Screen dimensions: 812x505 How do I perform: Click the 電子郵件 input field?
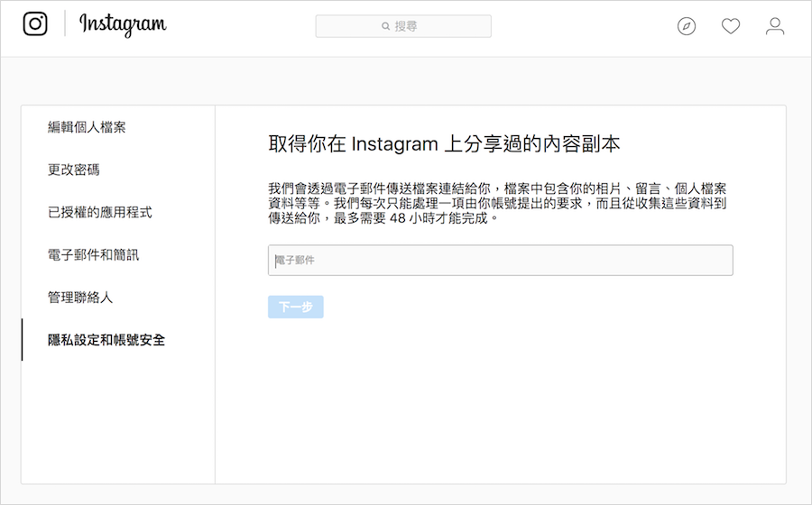[x=500, y=261]
